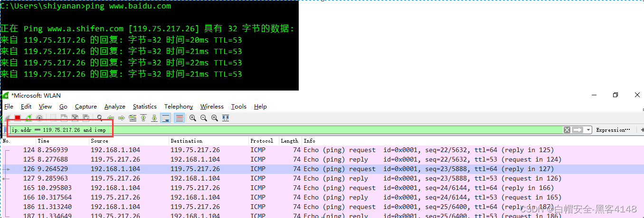Open capture options gear icon
This screenshot has height=218, width=644.
tap(39, 118)
